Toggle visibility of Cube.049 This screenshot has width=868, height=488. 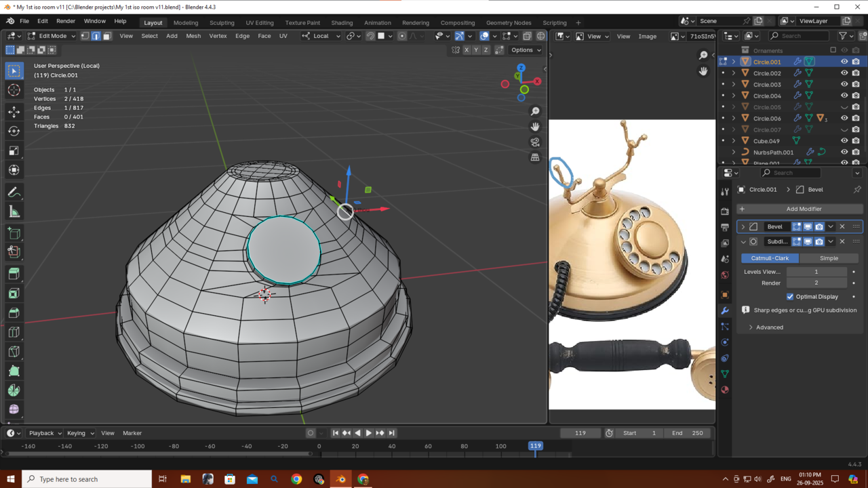click(844, 141)
